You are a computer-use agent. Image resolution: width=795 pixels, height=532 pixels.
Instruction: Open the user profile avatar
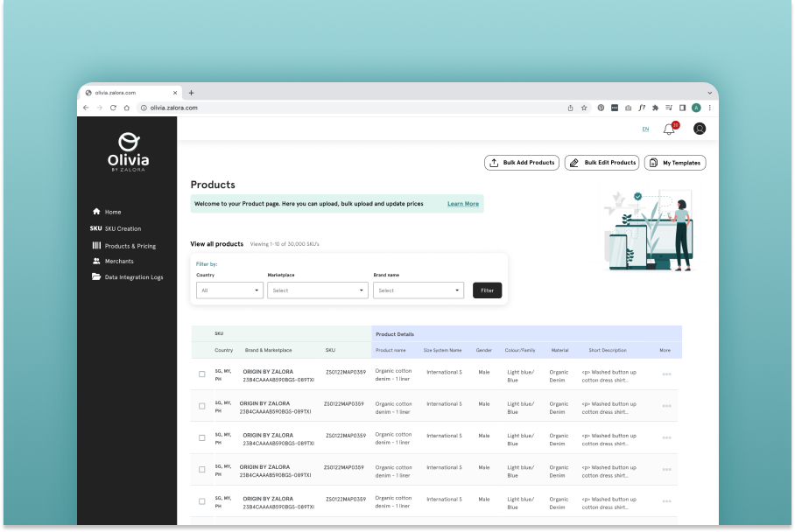pos(700,129)
